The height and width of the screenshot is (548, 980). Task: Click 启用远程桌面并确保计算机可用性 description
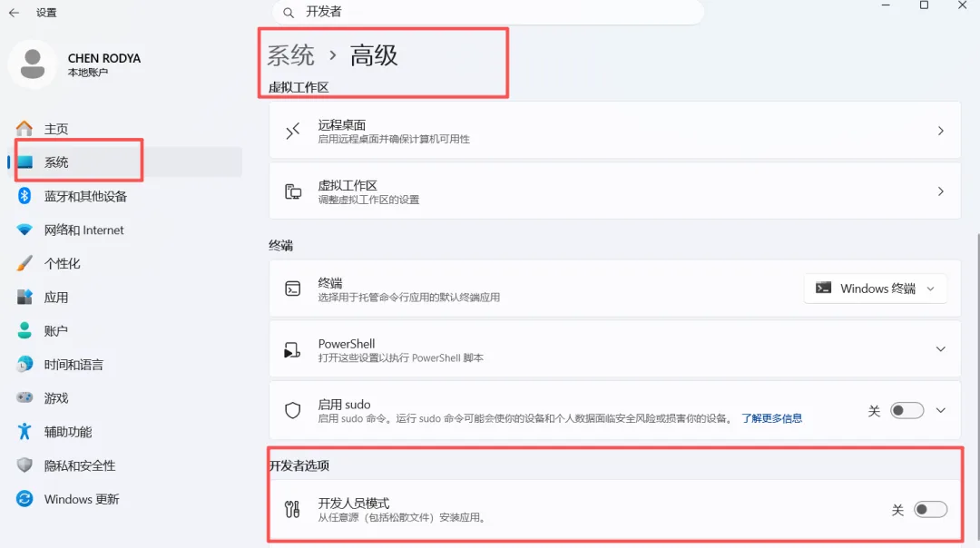[x=394, y=139]
